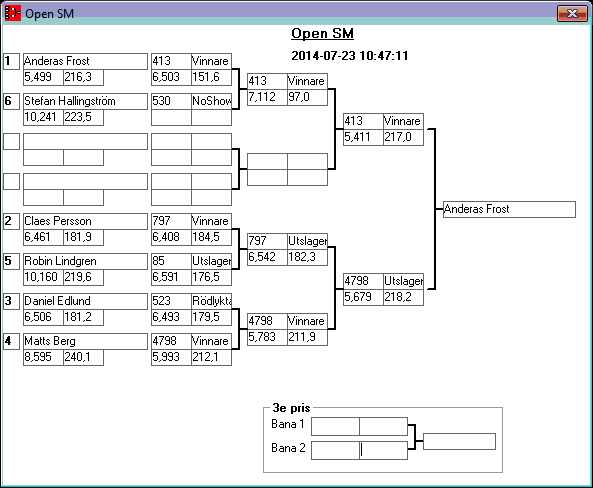Select the empty third seed number box
This screenshot has width=593, height=488.
point(12,141)
